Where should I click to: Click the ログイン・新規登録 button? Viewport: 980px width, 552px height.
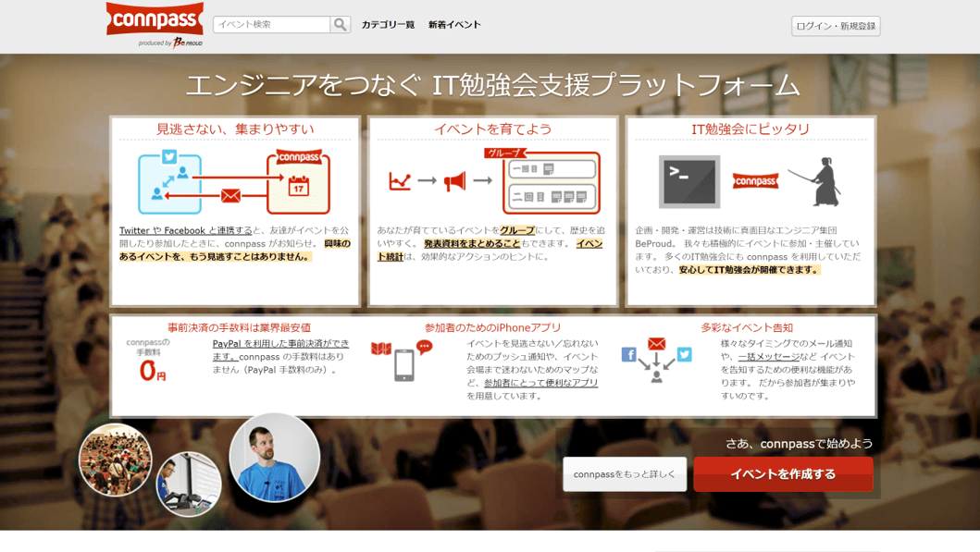click(836, 26)
